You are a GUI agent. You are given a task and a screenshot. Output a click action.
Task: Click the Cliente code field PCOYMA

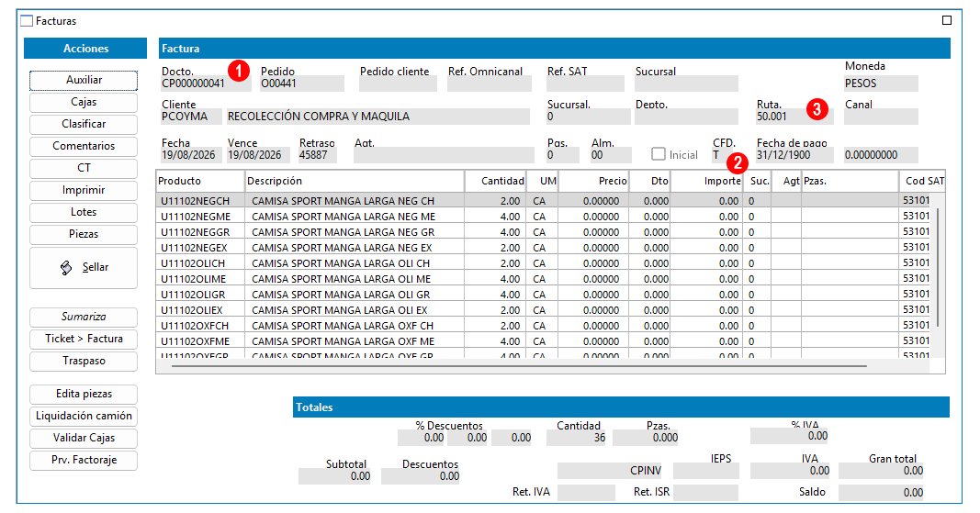coord(191,117)
